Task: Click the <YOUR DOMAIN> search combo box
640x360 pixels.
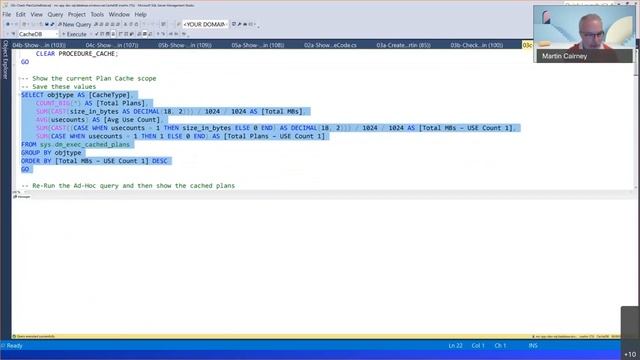Action: click(x=205, y=24)
